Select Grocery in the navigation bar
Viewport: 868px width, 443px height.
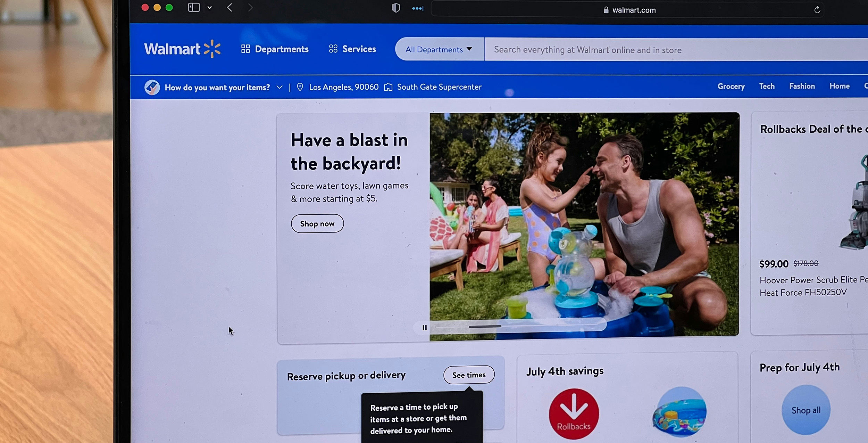point(731,87)
